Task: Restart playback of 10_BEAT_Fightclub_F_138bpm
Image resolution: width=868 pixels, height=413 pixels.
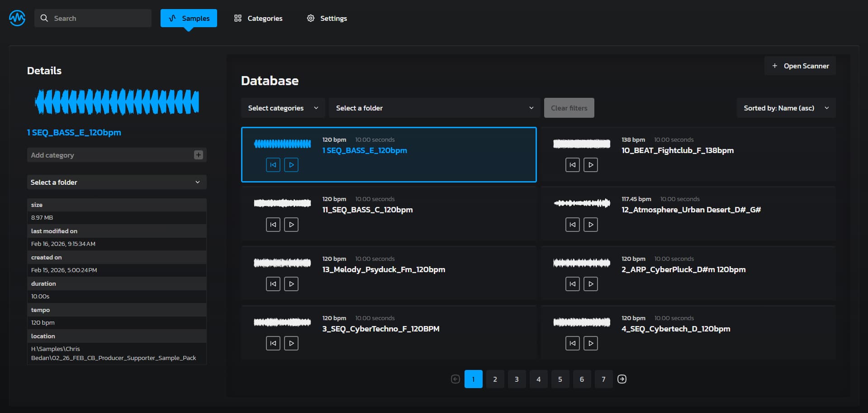Action: [x=572, y=165]
